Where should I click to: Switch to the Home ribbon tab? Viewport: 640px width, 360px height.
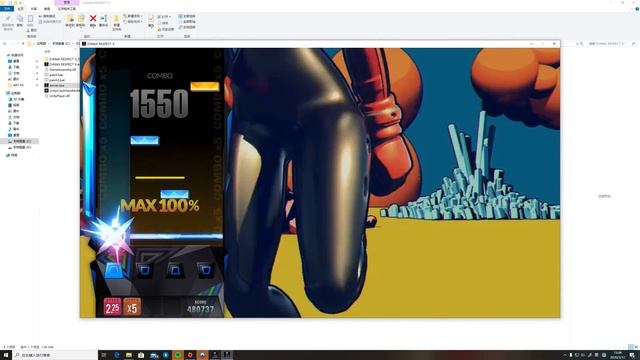[21, 9]
